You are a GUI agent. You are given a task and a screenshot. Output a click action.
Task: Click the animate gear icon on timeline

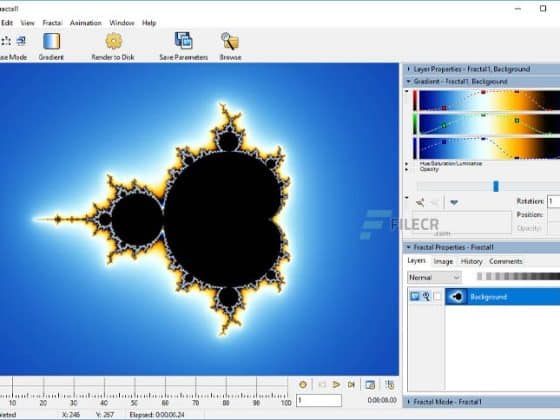pyautogui.click(x=303, y=385)
